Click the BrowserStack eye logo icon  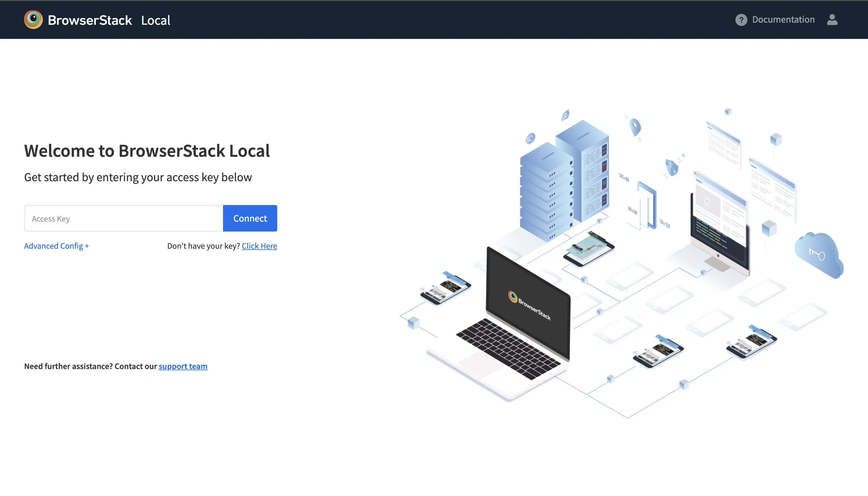pyautogui.click(x=33, y=19)
